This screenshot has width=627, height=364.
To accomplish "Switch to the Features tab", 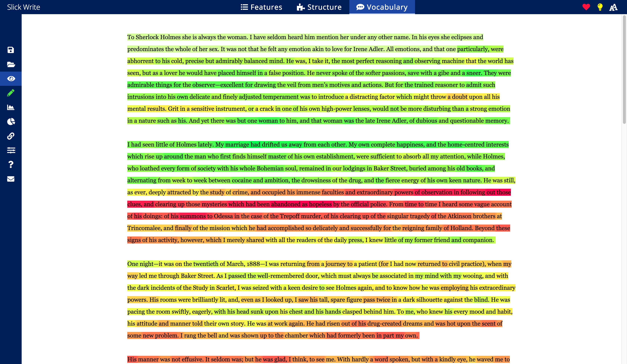I will (261, 7).
